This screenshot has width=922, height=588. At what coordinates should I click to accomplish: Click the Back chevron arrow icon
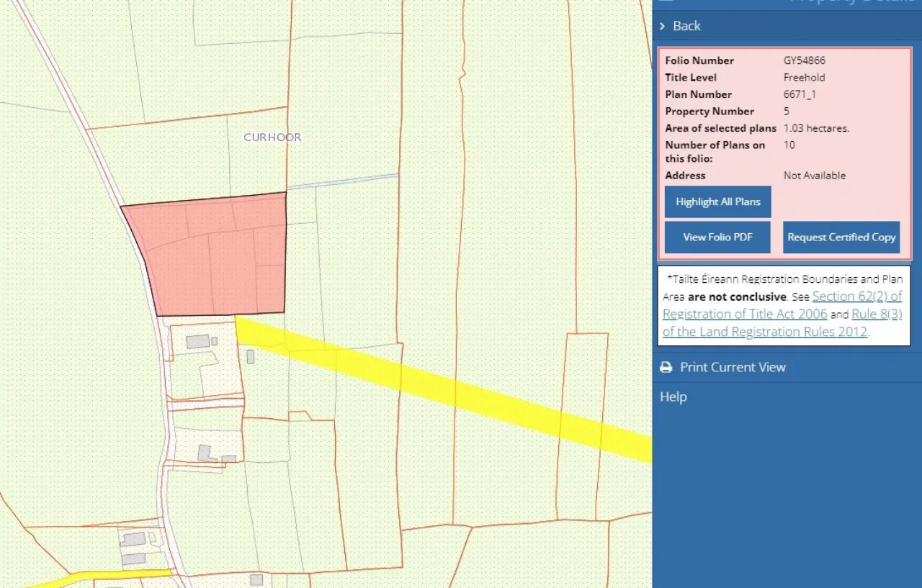(x=663, y=26)
